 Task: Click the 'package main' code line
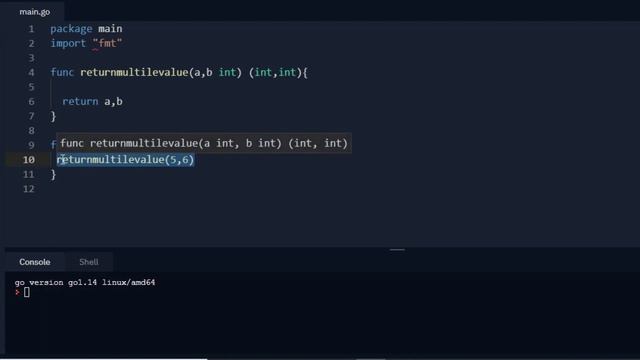86,29
